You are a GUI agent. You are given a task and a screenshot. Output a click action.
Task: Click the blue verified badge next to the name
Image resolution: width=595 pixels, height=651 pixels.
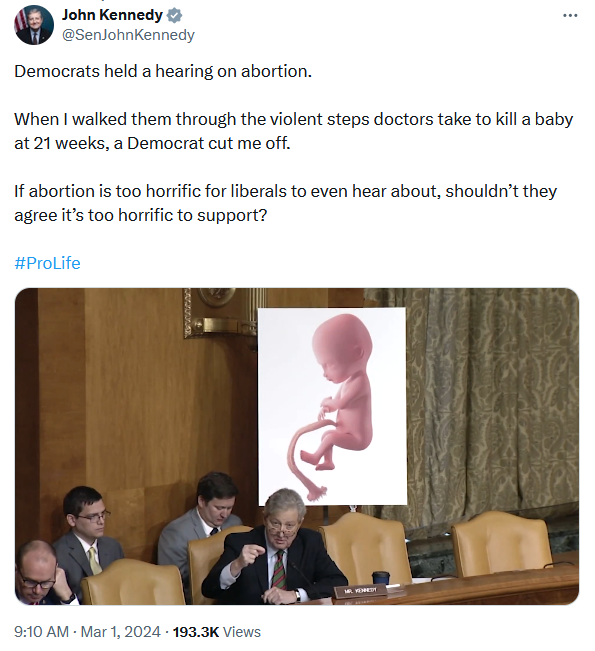(174, 15)
